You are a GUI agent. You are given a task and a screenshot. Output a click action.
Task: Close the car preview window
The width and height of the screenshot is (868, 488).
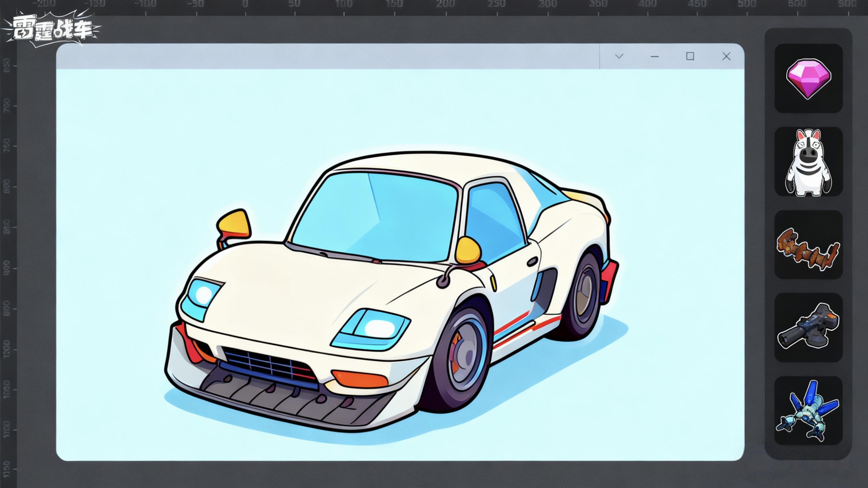726,56
